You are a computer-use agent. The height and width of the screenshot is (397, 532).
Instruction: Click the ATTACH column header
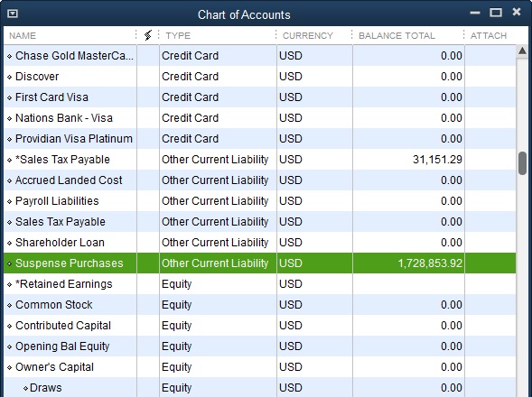489,35
